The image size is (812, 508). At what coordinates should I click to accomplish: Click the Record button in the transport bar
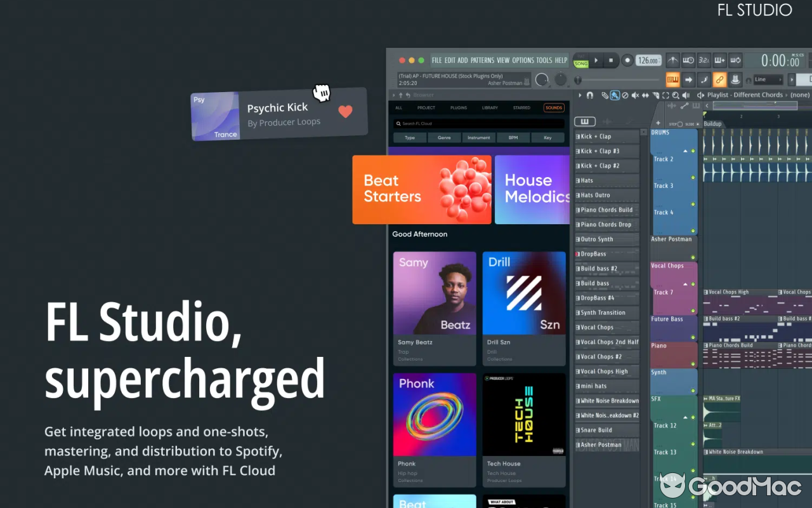(x=627, y=60)
